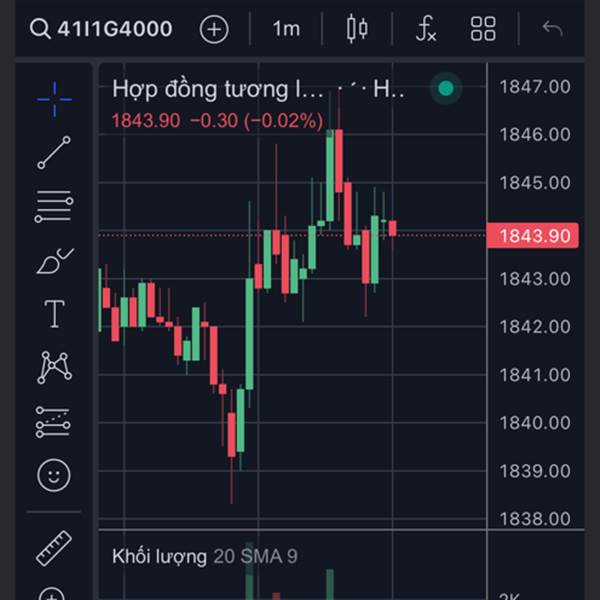Select the crosshair cursor tool
This screenshot has width=600, height=600.
(54, 97)
